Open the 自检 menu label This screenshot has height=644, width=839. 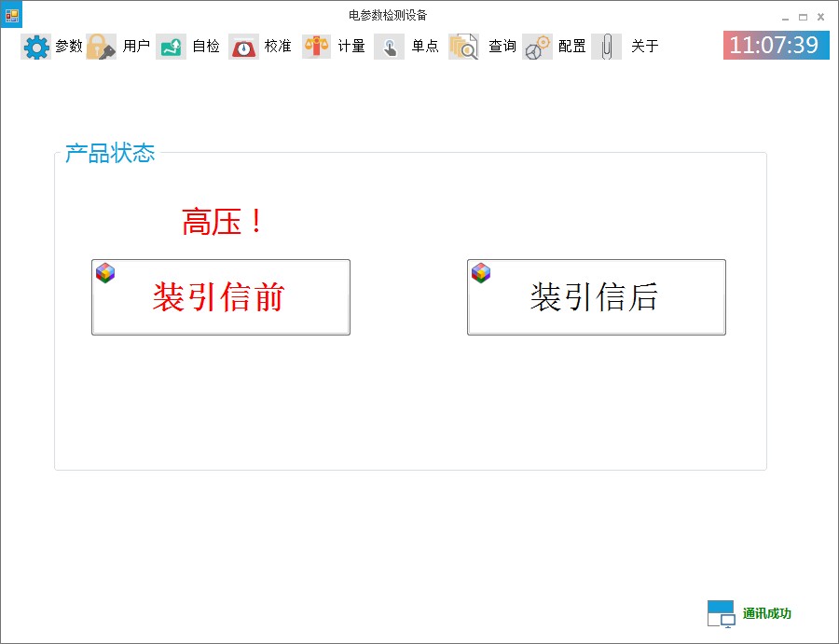(207, 46)
